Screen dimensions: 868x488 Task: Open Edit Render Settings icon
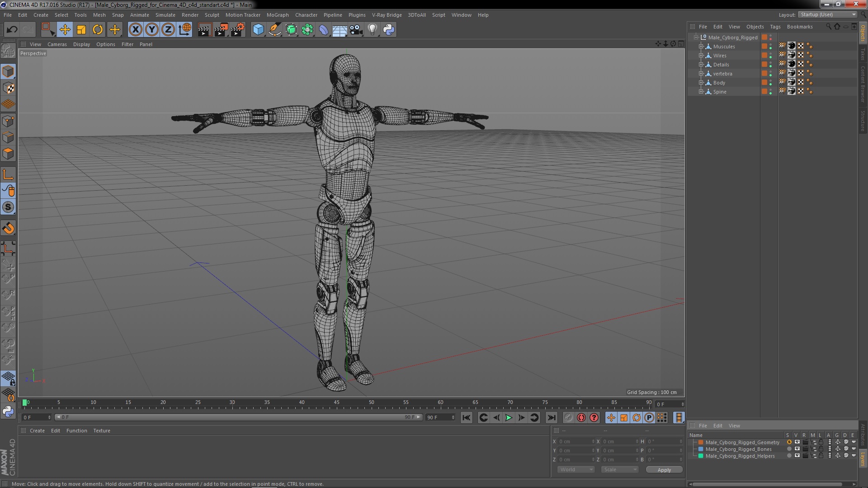[238, 30]
